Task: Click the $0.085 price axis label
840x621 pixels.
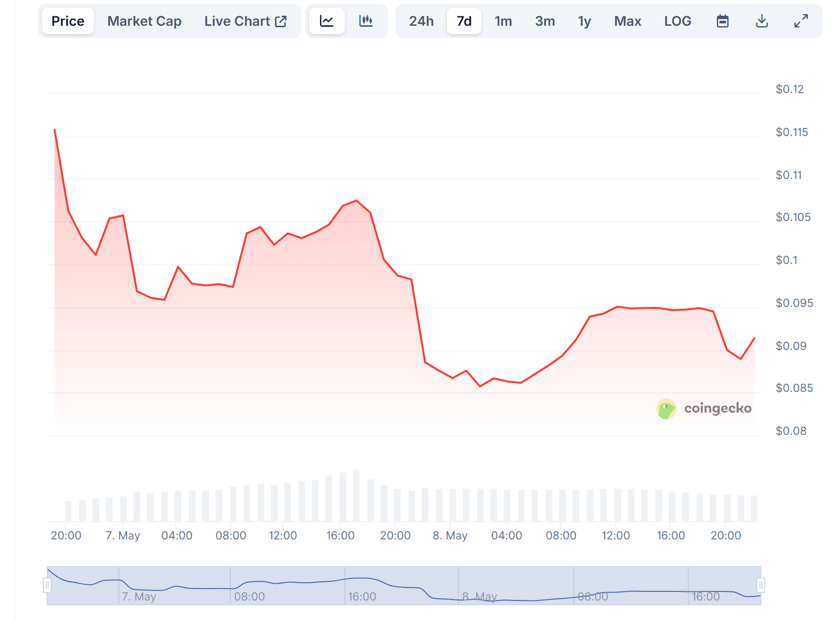Action: [794, 388]
